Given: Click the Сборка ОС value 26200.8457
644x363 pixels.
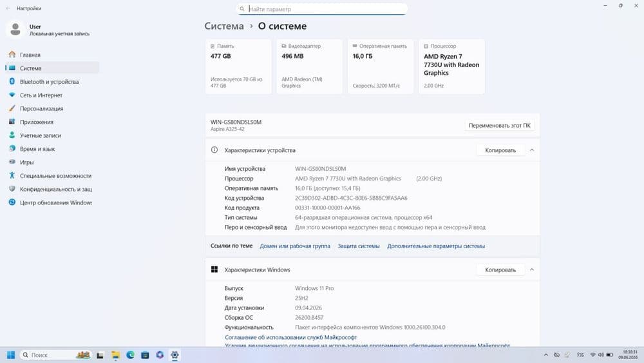Looking at the screenshot, I should pyautogui.click(x=309, y=317).
